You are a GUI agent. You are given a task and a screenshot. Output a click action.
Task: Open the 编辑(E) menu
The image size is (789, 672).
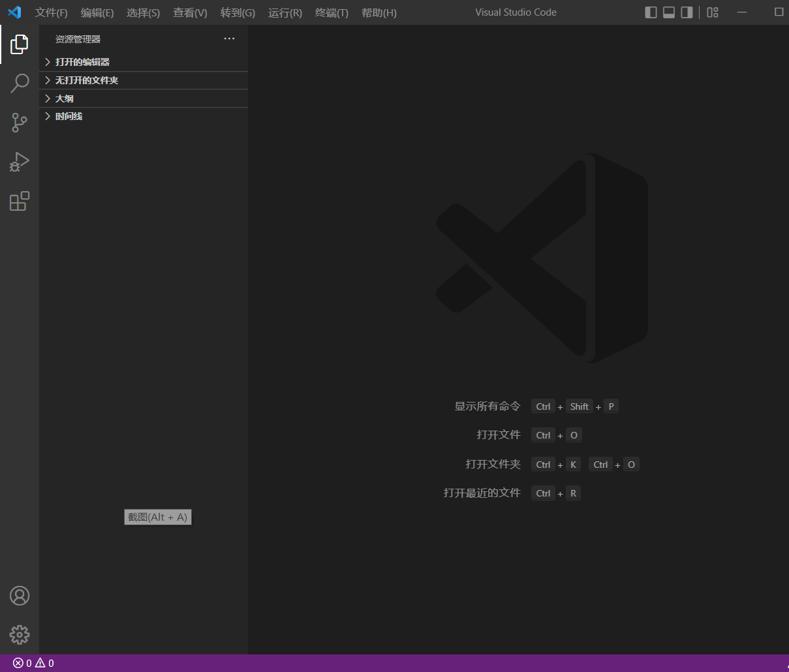97,13
